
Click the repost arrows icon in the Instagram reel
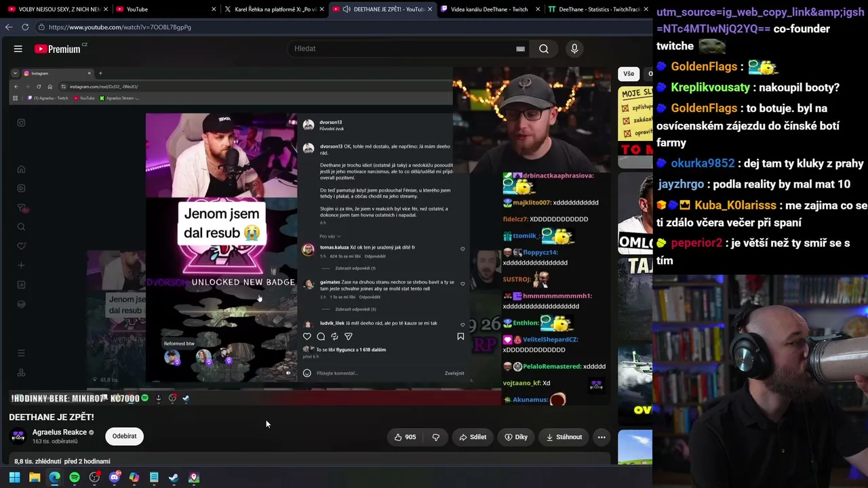tap(334, 336)
